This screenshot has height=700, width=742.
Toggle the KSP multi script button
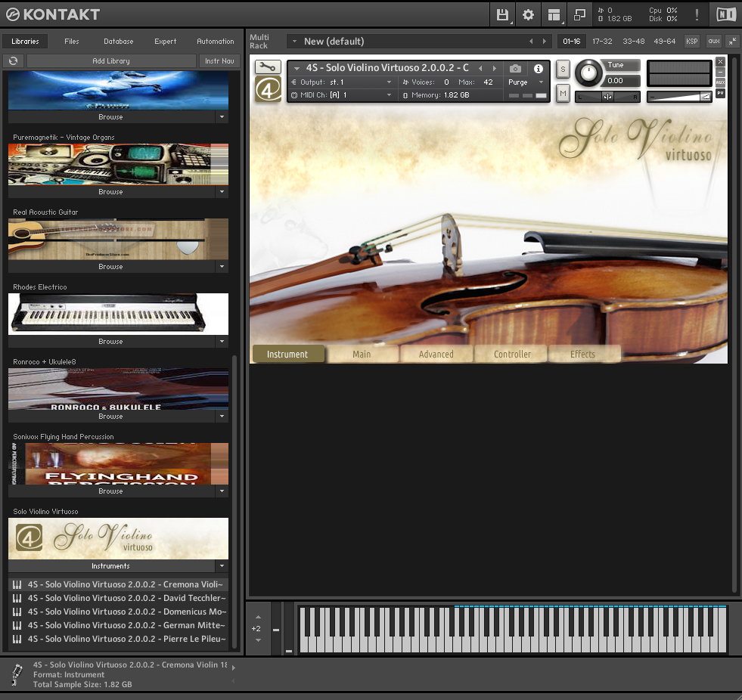(x=692, y=41)
